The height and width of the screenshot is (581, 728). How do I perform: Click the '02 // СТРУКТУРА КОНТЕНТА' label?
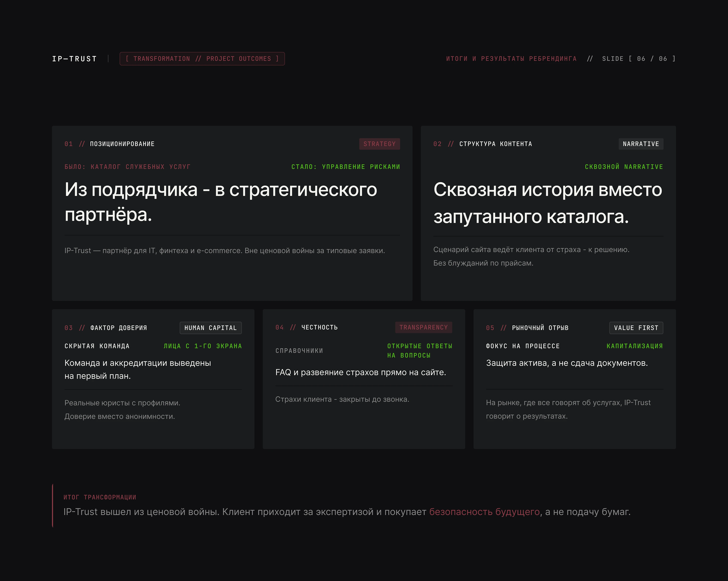482,144
